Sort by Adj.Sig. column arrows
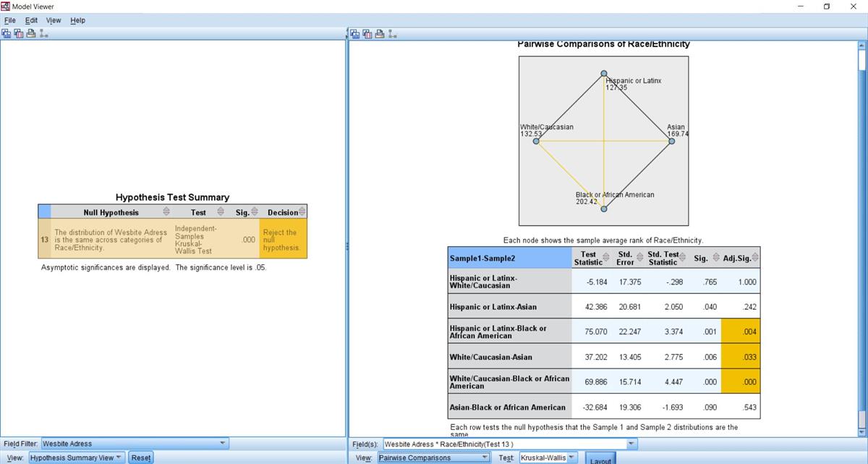Image resolution: width=868 pixels, height=464 pixels. point(754,258)
